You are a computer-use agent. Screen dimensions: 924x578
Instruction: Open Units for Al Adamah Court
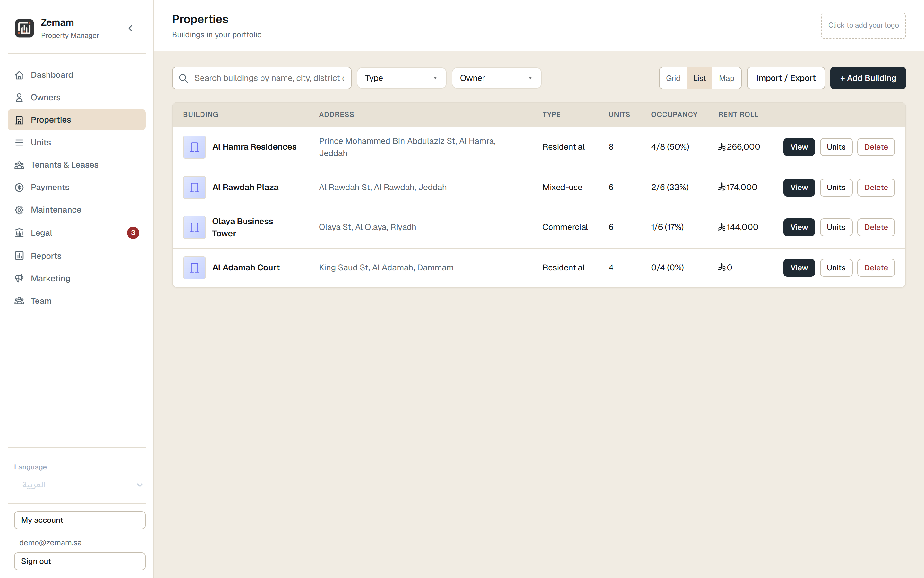tap(836, 268)
